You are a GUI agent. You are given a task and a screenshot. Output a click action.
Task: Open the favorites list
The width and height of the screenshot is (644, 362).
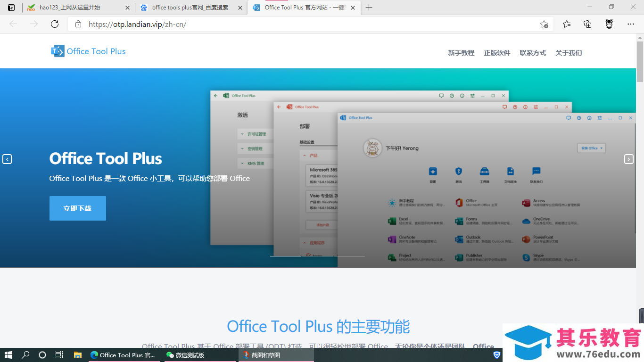tap(567, 24)
